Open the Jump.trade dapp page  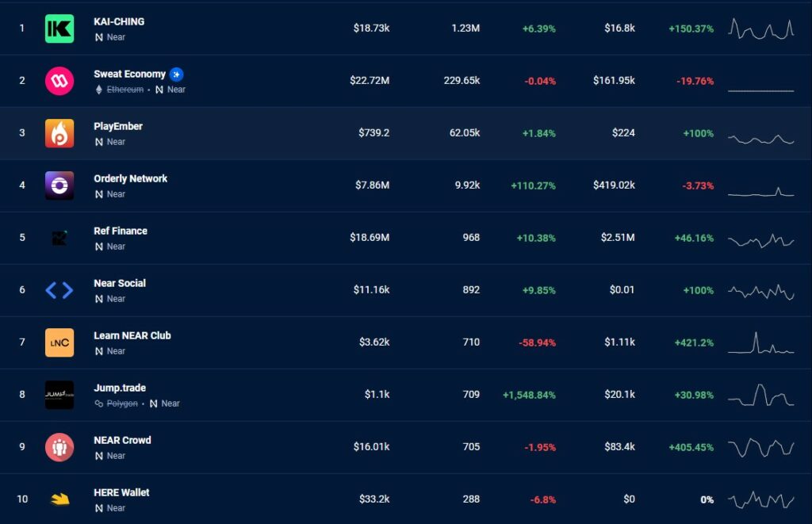pyautogui.click(x=120, y=388)
